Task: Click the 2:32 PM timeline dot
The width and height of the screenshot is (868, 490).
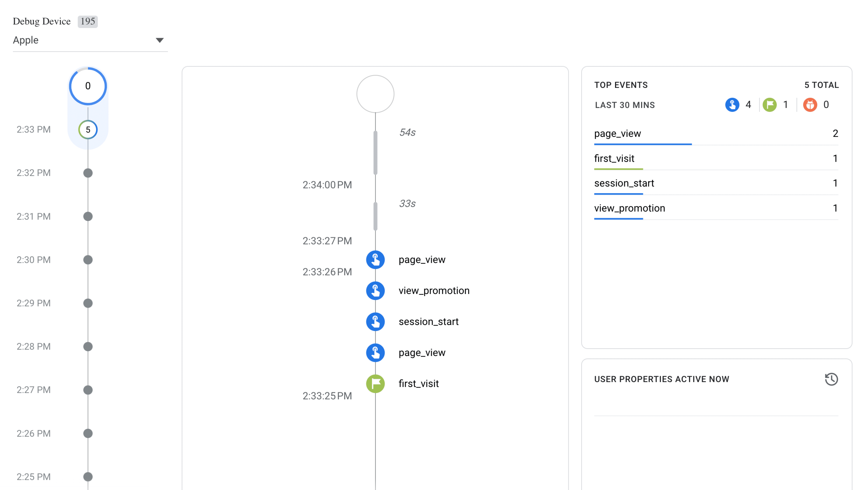Action: click(x=88, y=173)
